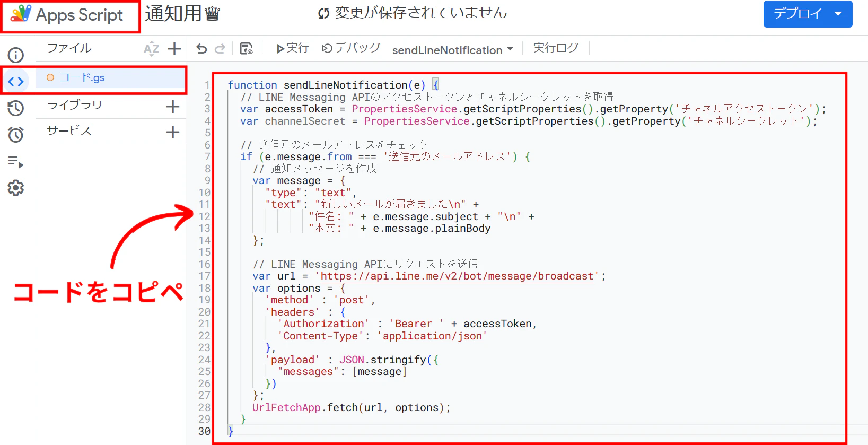
Task: Open Project History clock icon
Action: pyautogui.click(x=16, y=108)
